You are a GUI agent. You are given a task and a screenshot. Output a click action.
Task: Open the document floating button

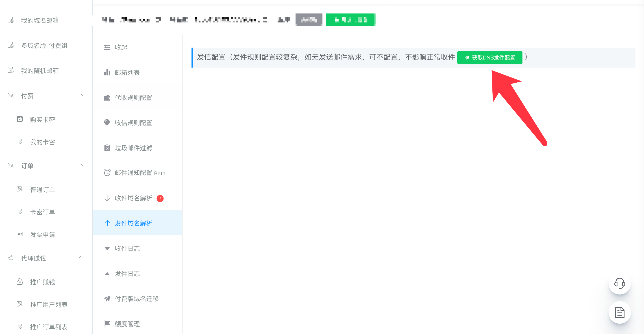pos(620,312)
